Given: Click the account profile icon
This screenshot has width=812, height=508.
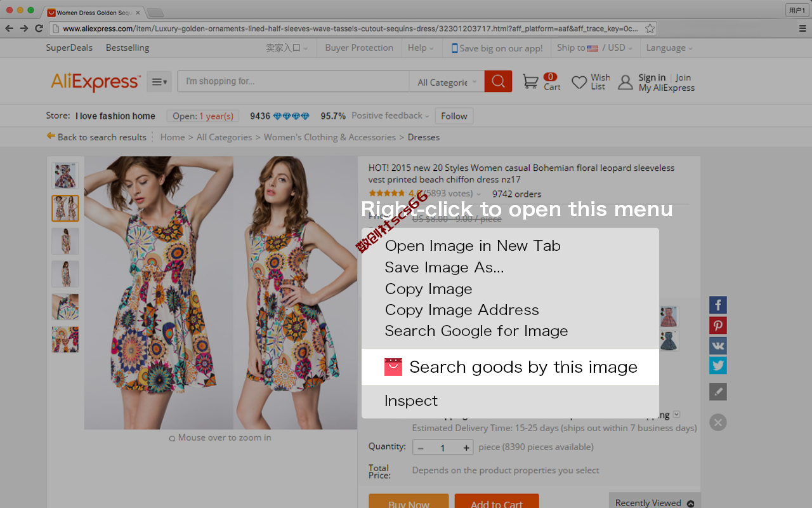Looking at the screenshot, I should point(625,82).
